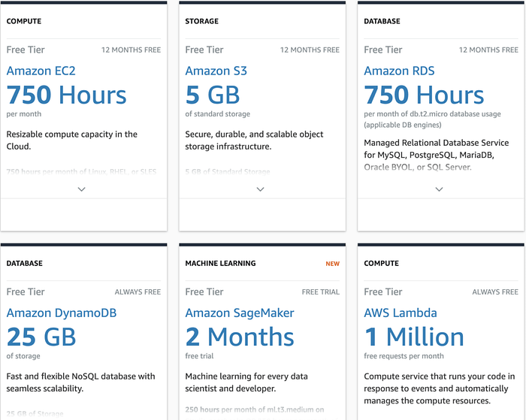The height and width of the screenshot is (420, 526).
Task: Click 'free requests per month' text
Action: click(x=404, y=356)
